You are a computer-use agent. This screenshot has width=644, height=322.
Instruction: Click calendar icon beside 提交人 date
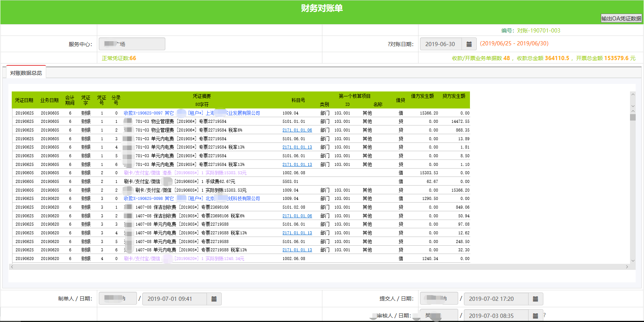pos(535,299)
